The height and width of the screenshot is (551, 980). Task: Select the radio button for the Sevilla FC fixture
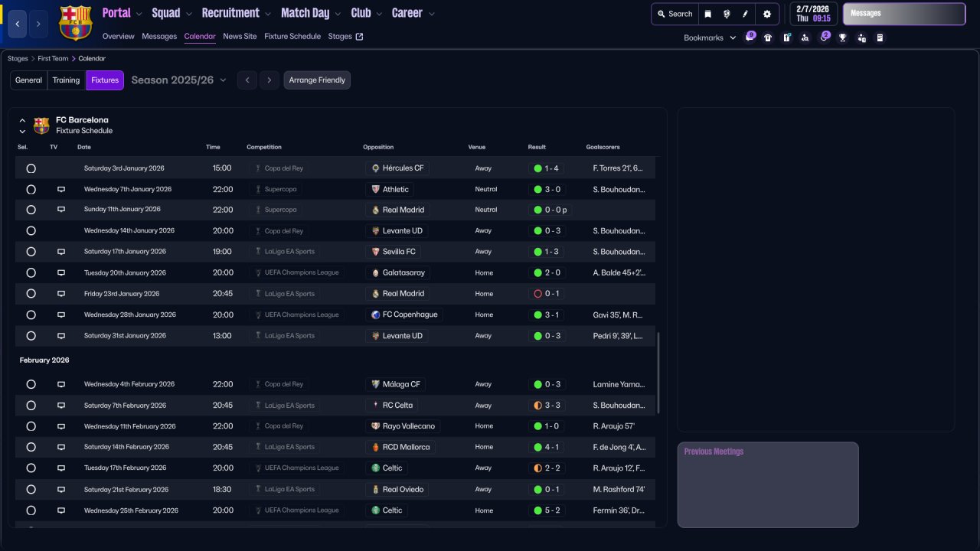point(31,252)
